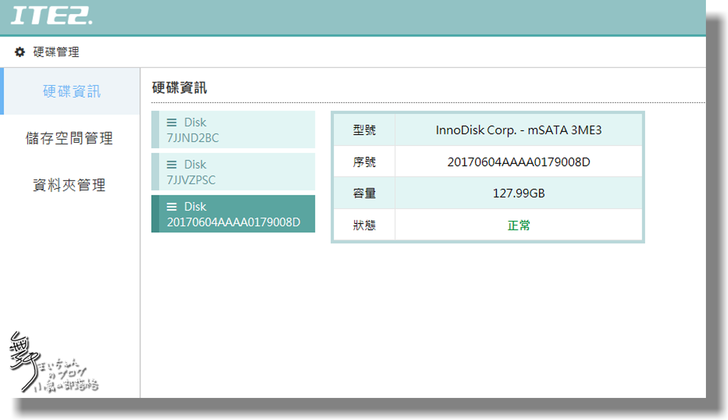Click the gear icon beside 硬碟管理
Image resolution: width=728 pixels, height=420 pixels.
pos(20,52)
